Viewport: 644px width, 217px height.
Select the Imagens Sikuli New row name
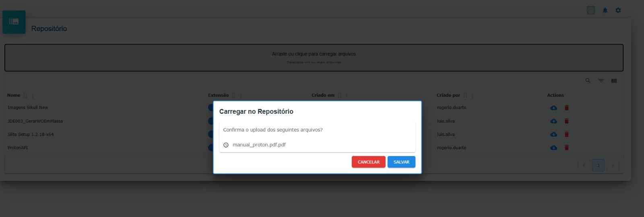[28, 108]
